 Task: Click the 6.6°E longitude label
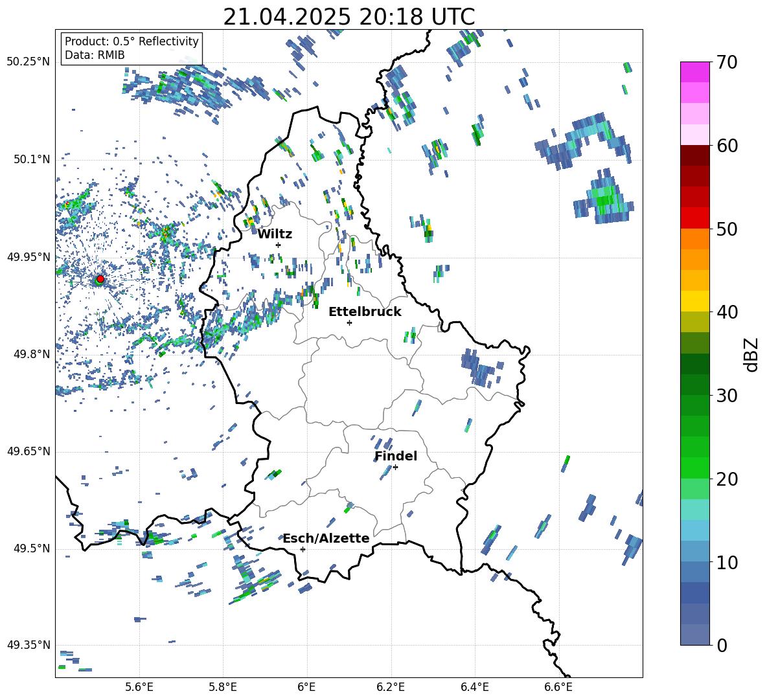558,687
